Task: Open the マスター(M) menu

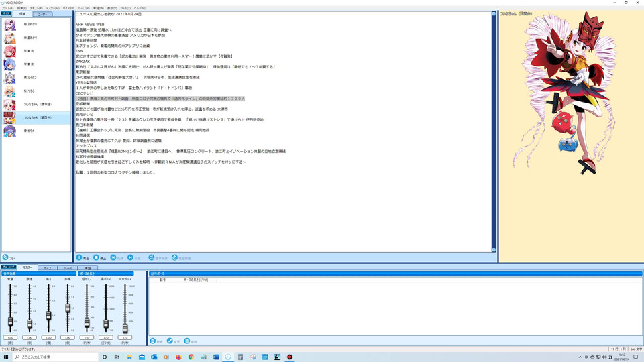Action: point(52,8)
